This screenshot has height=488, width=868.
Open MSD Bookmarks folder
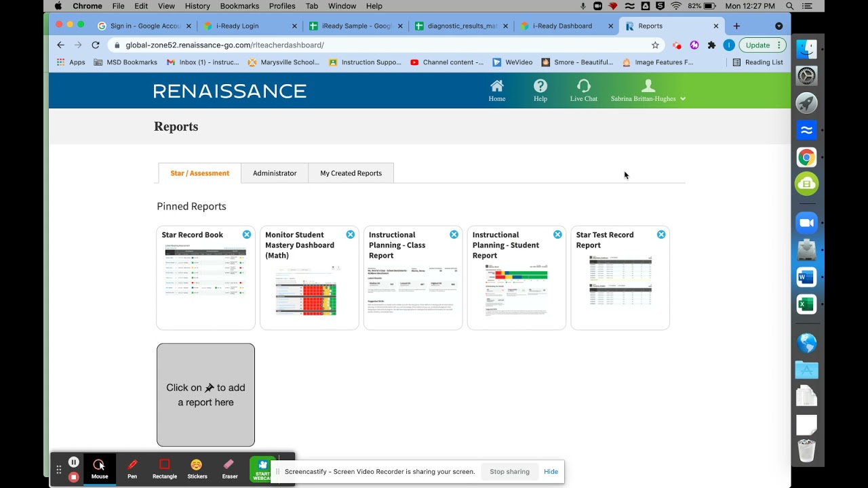pyautogui.click(x=125, y=62)
